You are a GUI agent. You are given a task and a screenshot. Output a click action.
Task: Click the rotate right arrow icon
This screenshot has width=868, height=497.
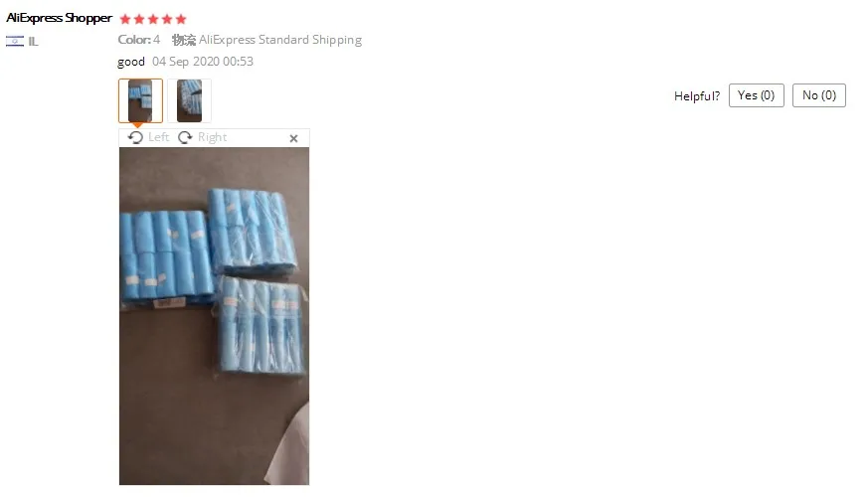(185, 137)
